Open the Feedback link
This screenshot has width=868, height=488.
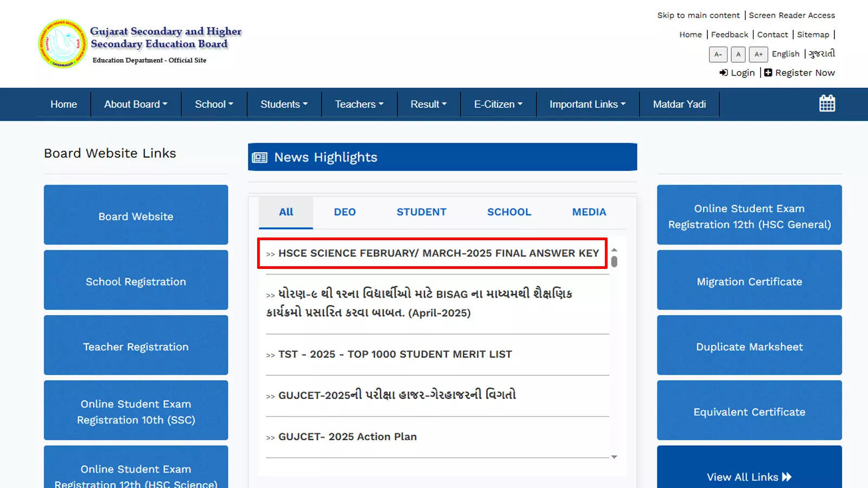click(729, 35)
